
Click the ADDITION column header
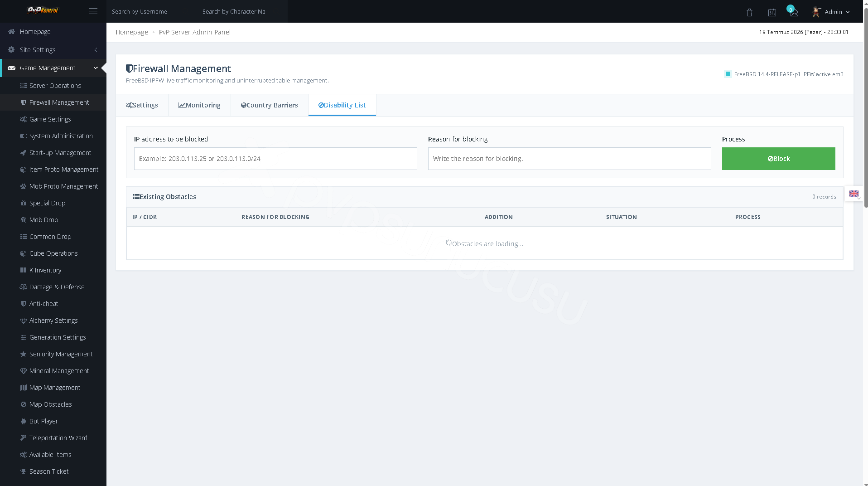(x=499, y=217)
